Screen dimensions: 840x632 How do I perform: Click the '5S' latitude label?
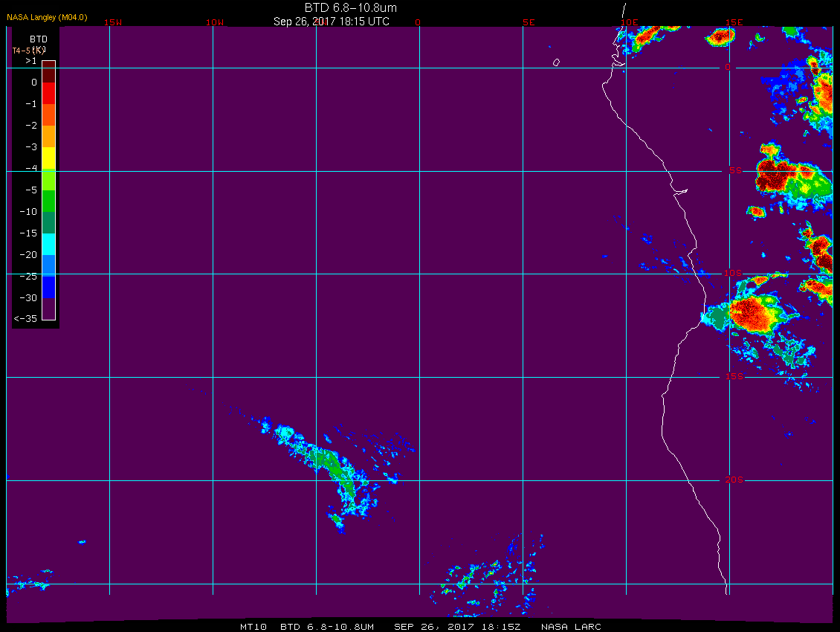tap(735, 170)
